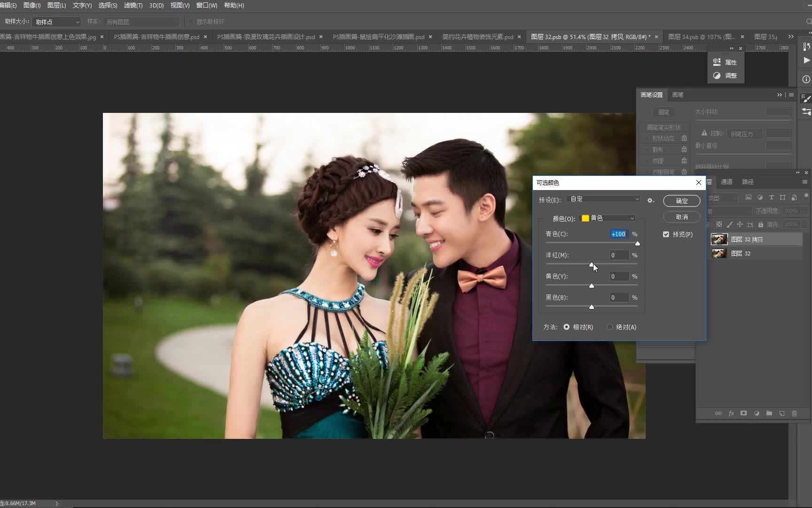812x508 pixels.
Task: Expand document tabs overflow arrows
Action: [x=791, y=37]
